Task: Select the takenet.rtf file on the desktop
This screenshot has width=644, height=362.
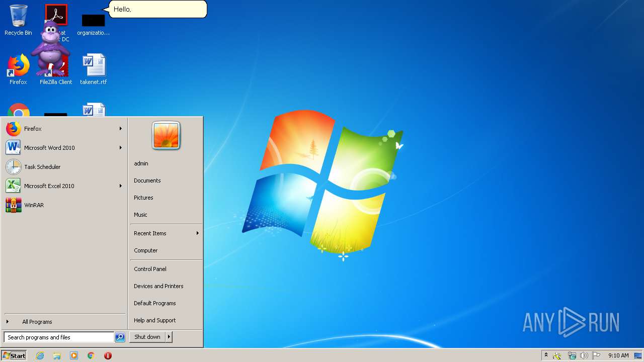Action: [94, 69]
